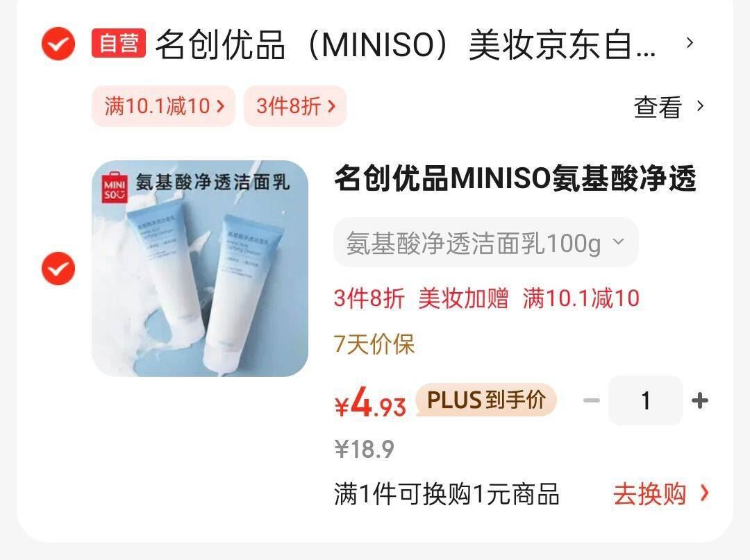Tap 去换购 to redeem add-on item
Screen dimensions: 750x560
click(x=661, y=493)
